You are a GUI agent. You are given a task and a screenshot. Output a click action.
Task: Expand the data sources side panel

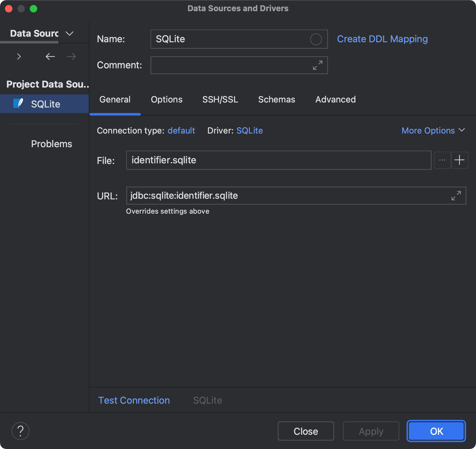click(x=19, y=57)
